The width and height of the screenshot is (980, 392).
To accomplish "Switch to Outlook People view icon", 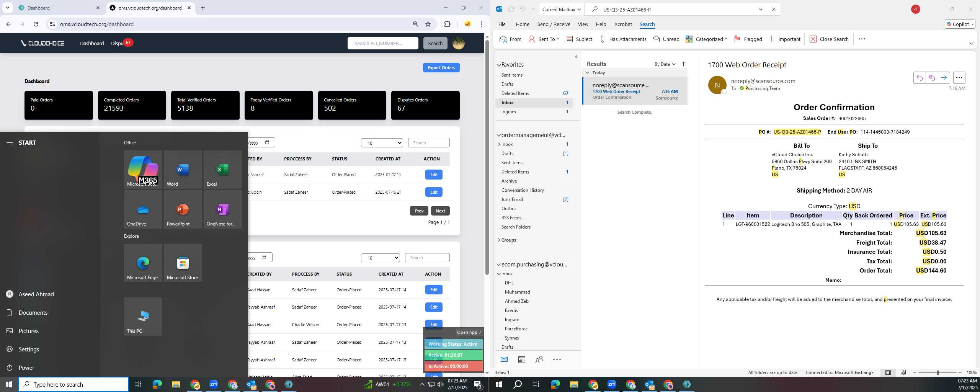I will pos(539,359).
